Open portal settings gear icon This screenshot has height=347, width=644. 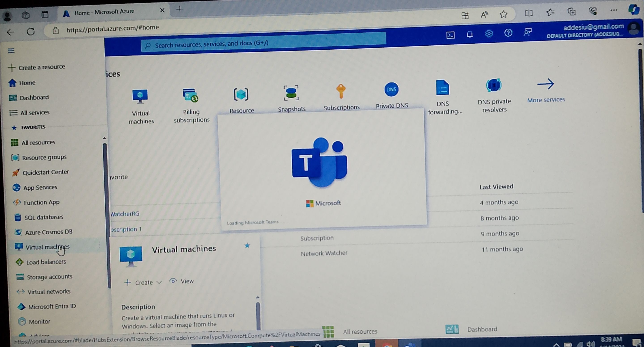pyautogui.click(x=489, y=33)
